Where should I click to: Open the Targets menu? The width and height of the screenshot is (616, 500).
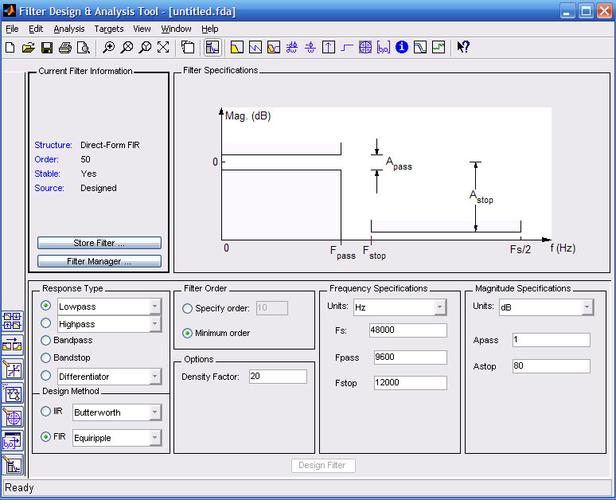[x=109, y=29]
